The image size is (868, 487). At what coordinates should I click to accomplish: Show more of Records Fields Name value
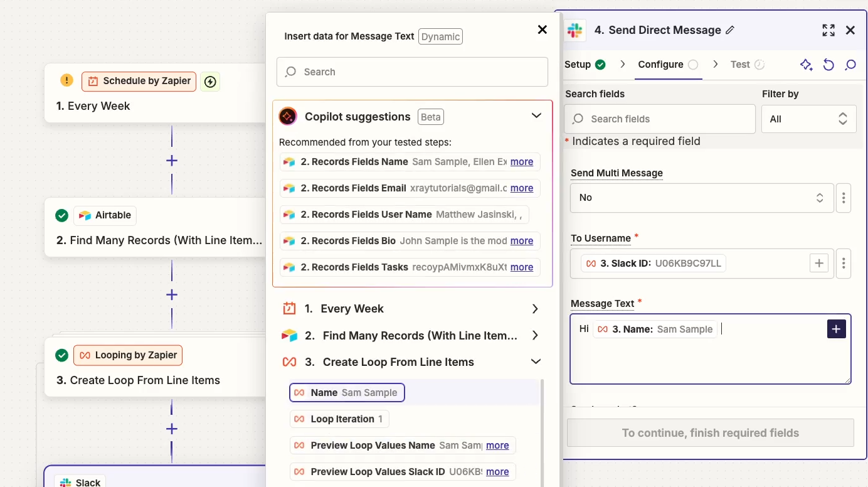click(522, 162)
